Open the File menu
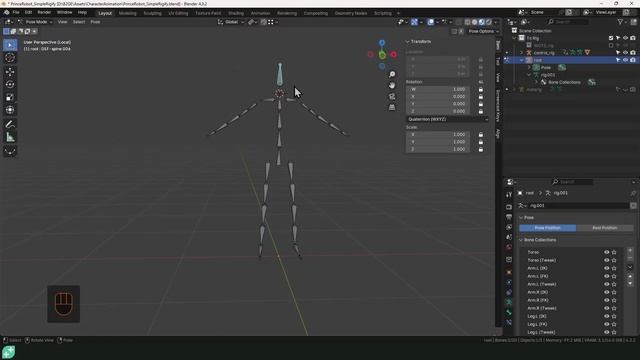 pos(16,13)
